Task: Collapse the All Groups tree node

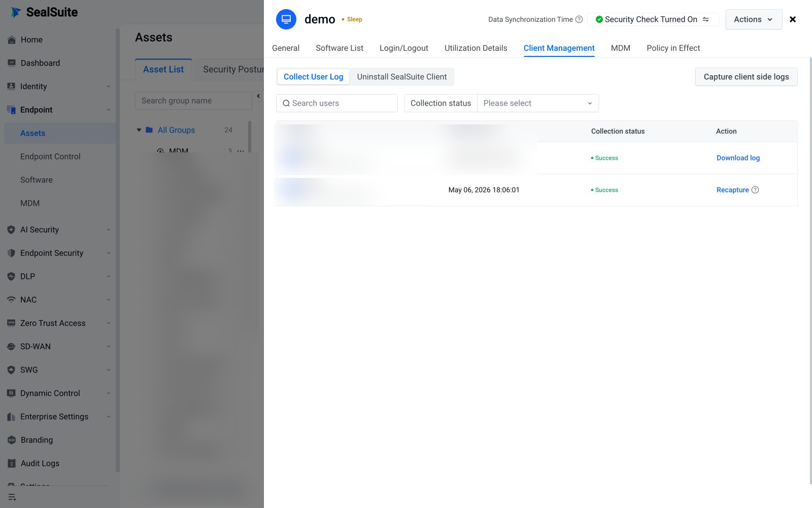Action: pyautogui.click(x=139, y=130)
